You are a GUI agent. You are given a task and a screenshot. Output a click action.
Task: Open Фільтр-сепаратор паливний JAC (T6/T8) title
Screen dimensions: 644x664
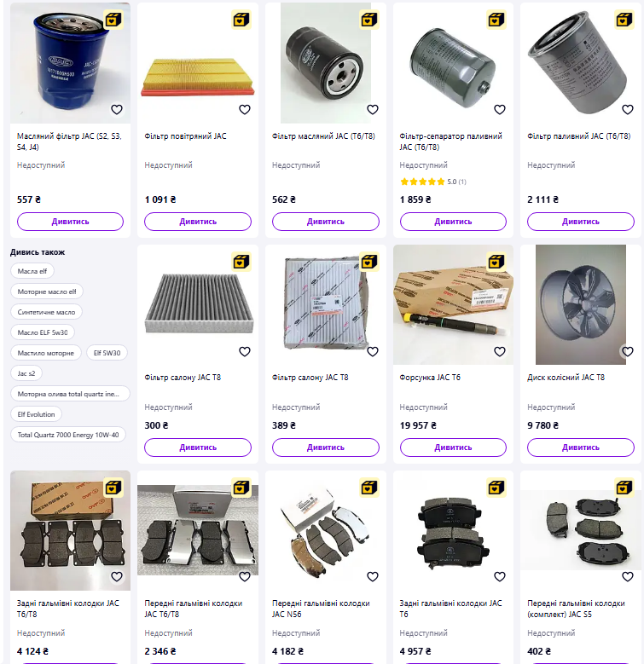coord(450,141)
